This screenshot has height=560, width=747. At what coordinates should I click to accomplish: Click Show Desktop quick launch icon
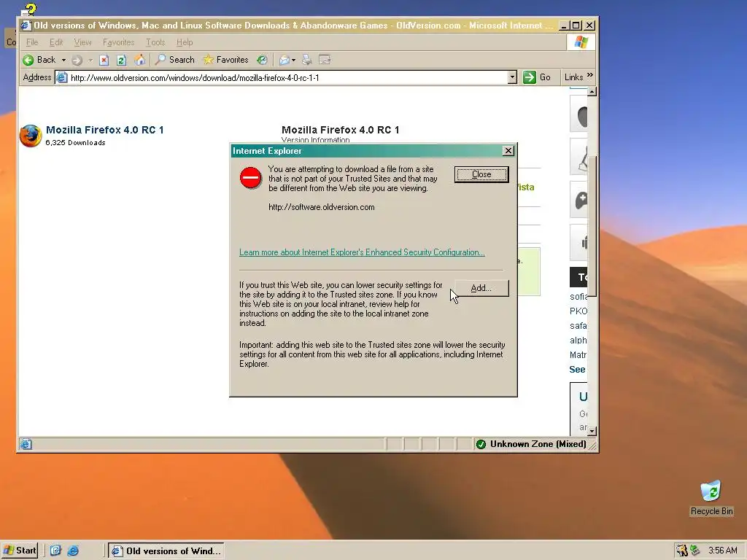click(55, 551)
